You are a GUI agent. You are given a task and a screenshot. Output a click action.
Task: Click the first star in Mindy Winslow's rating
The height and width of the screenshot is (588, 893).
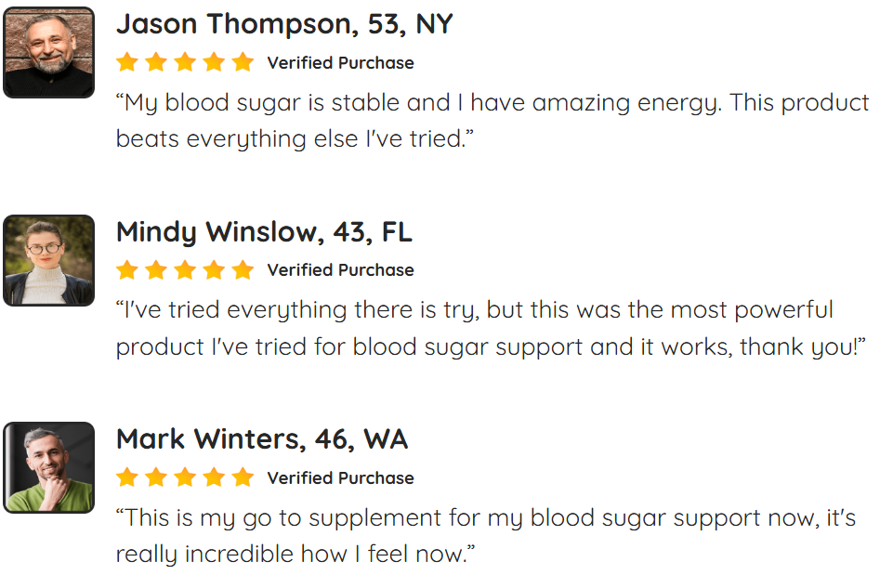click(x=127, y=269)
